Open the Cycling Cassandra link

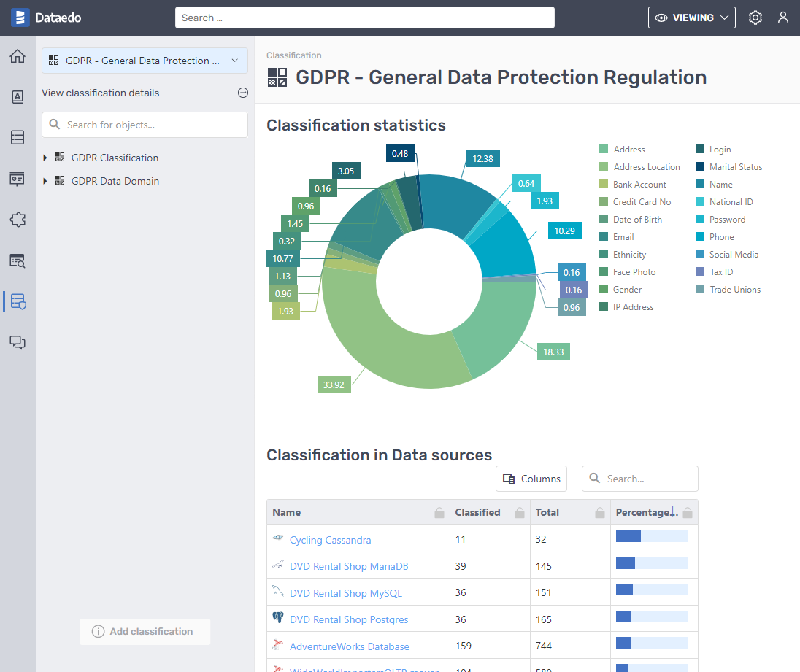click(330, 540)
